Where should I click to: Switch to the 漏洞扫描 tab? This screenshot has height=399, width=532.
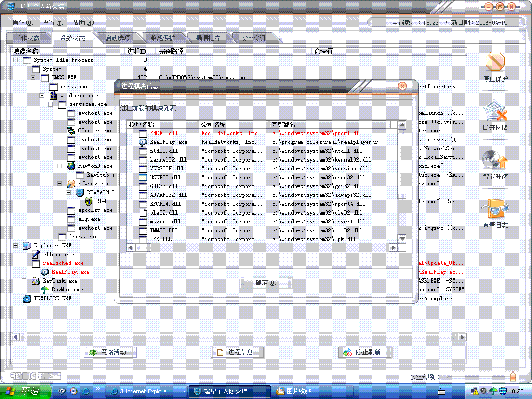(x=208, y=38)
